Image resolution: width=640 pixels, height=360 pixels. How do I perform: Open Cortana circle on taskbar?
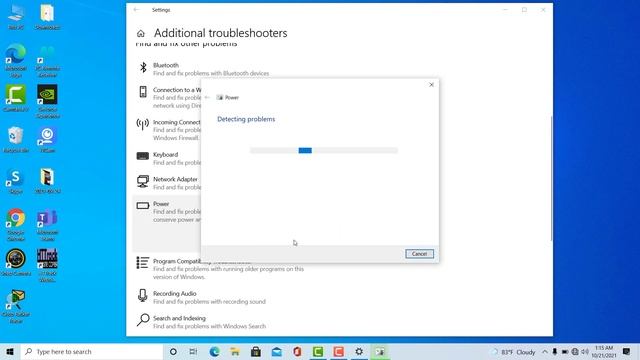[173, 351]
